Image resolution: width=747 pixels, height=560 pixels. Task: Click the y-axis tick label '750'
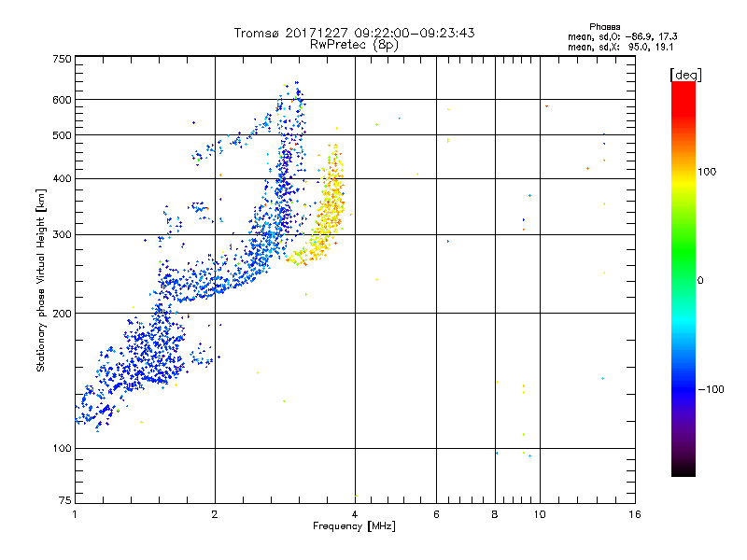(62, 59)
